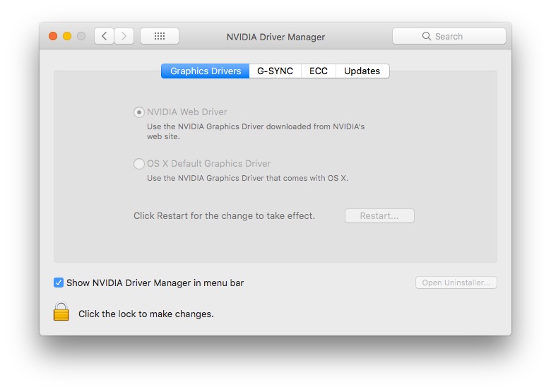The width and height of the screenshot is (551, 392).
Task: Focus the Search field
Action: 449,36
